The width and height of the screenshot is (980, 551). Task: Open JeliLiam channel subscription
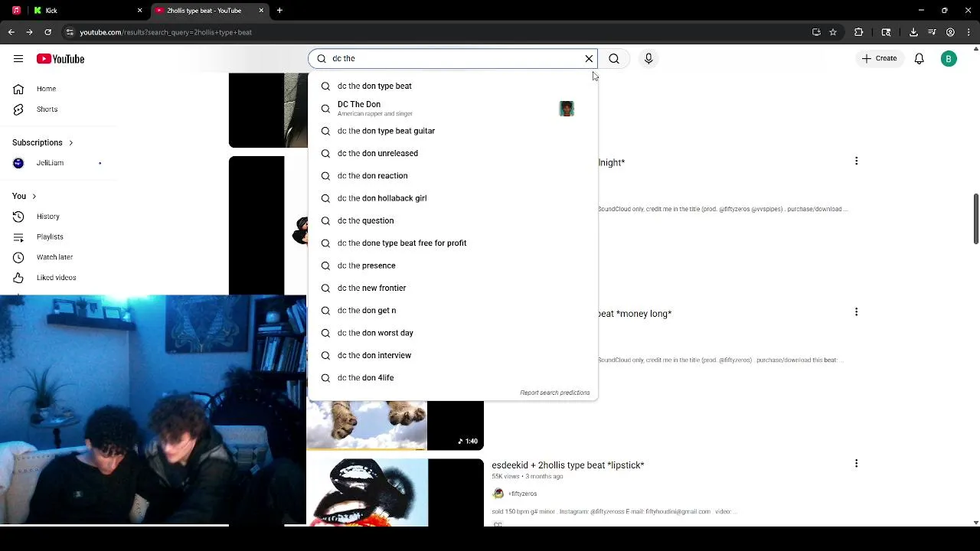point(50,163)
